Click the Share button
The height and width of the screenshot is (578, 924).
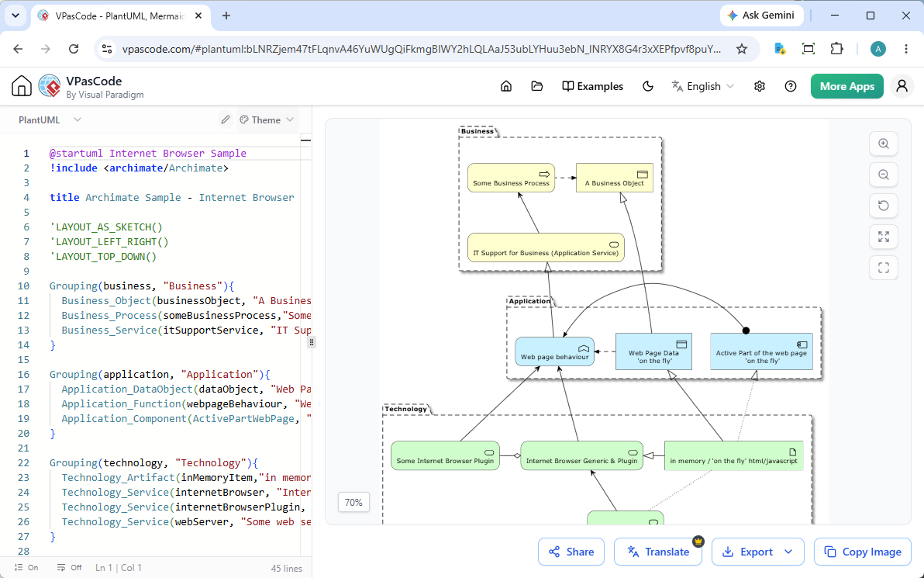(x=571, y=552)
